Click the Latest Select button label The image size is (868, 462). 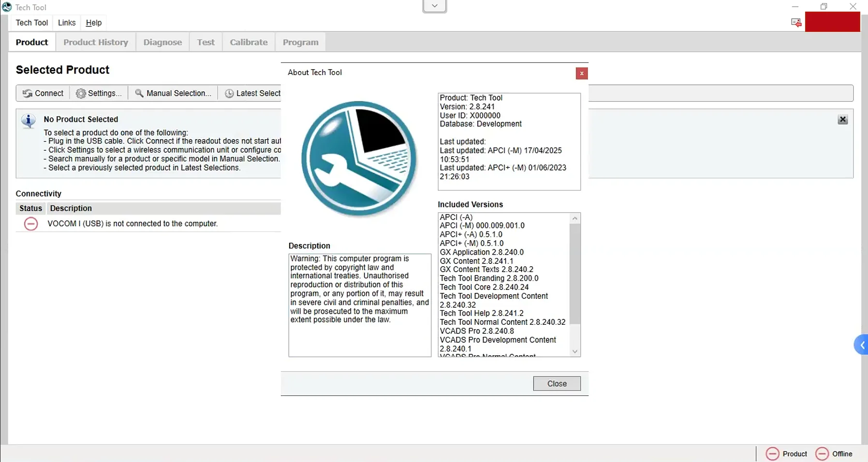pos(258,93)
